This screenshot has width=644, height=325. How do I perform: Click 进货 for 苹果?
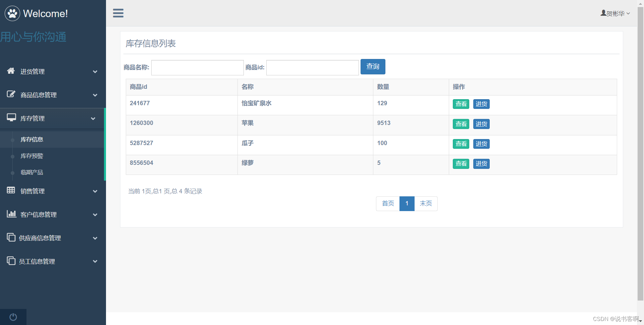(x=481, y=124)
